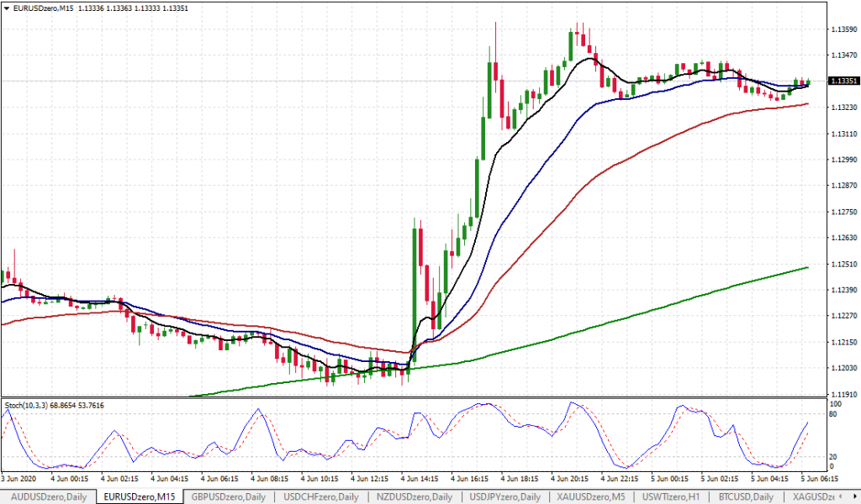Switch to NZDUSDzero,Daily chart tab
Screen dimensions: 861x504
(414, 496)
